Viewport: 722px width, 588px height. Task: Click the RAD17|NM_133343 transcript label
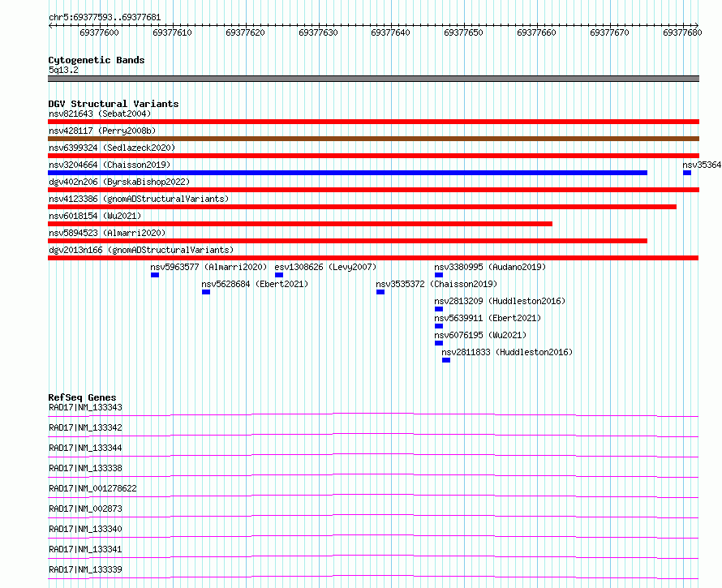[86, 407]
